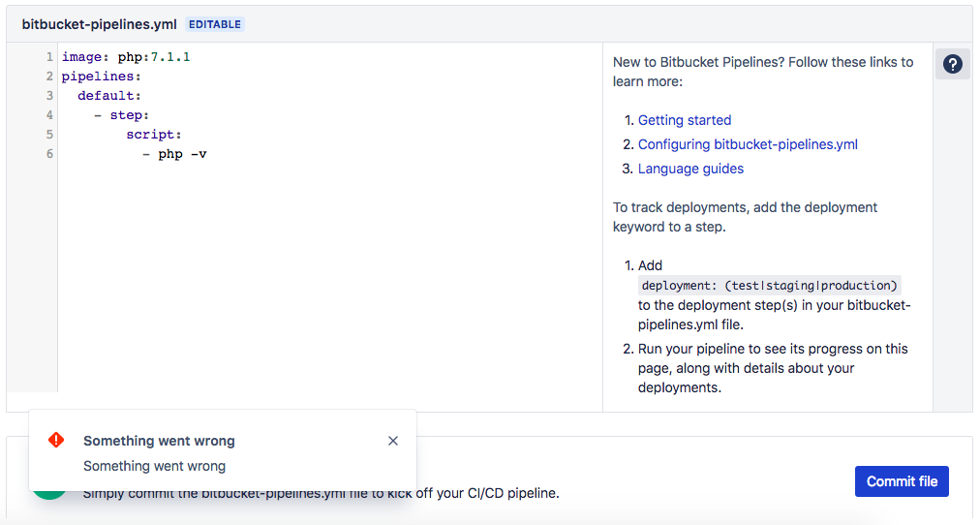This screenshot has width=980, height=525.
Task: Open the help question mark icon
Action: point(953,64)
